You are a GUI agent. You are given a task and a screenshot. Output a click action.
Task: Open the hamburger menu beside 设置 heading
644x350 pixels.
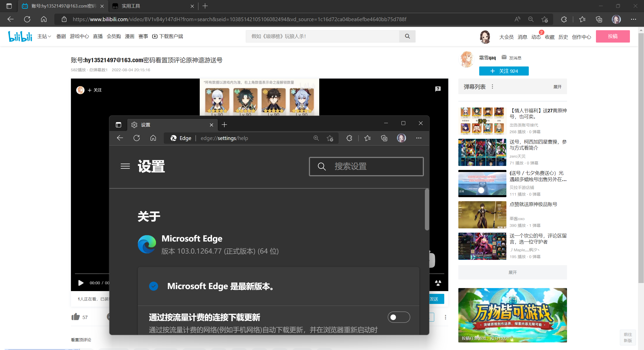tap(125, 166)
